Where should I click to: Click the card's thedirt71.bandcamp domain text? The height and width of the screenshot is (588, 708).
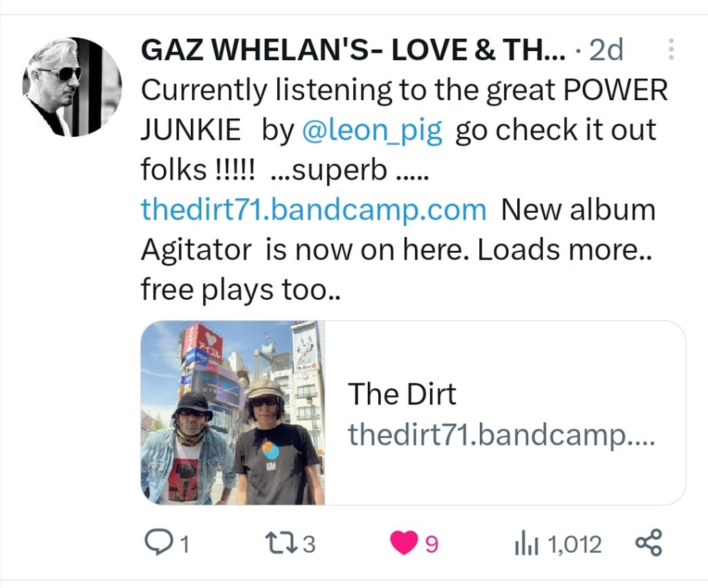501,435
